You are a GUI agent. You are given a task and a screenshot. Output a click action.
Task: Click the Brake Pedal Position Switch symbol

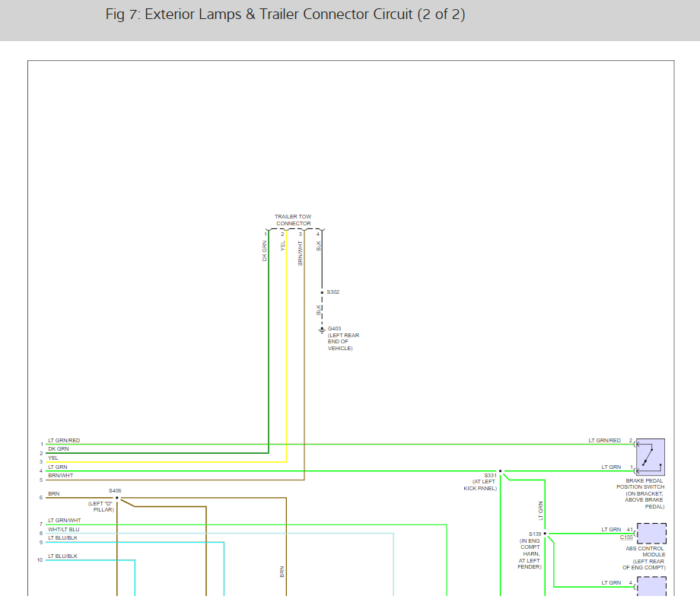click(651, 457)
